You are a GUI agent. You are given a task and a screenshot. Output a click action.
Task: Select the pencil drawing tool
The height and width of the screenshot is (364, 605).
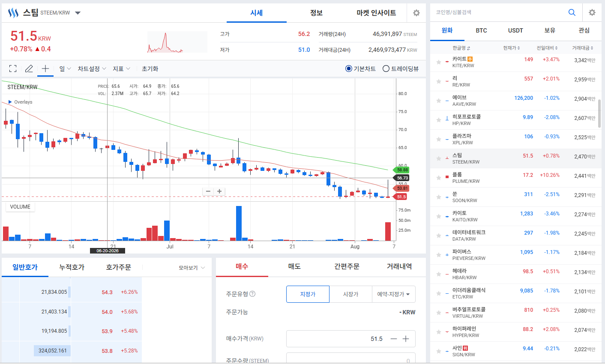point(29,69)
